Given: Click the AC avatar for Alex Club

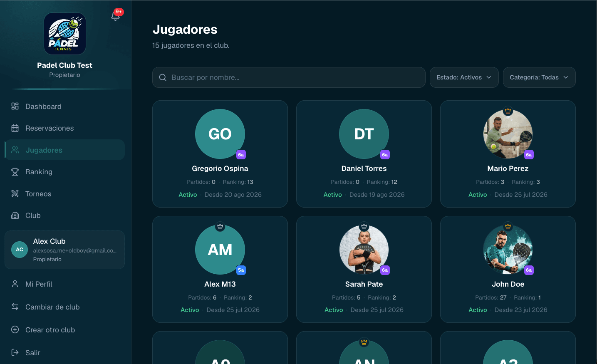Looking at the screenshot, I should click(x=20, y=250).
